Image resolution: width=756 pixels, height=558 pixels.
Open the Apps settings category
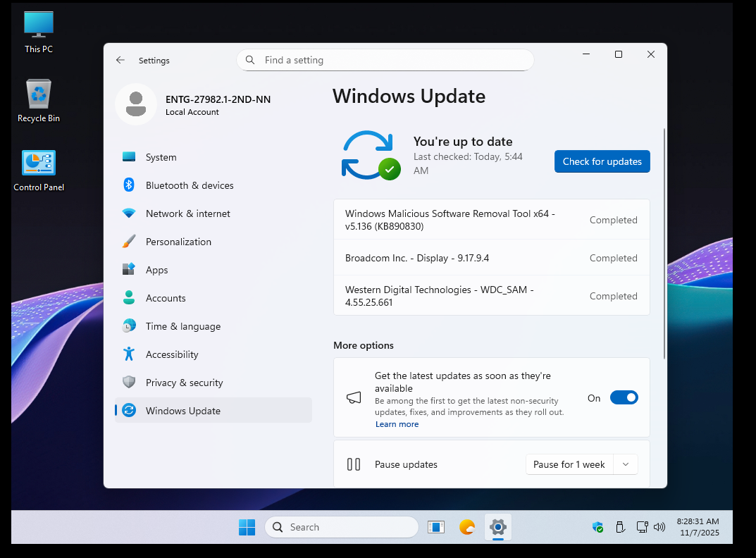click(x=213, y=269)
